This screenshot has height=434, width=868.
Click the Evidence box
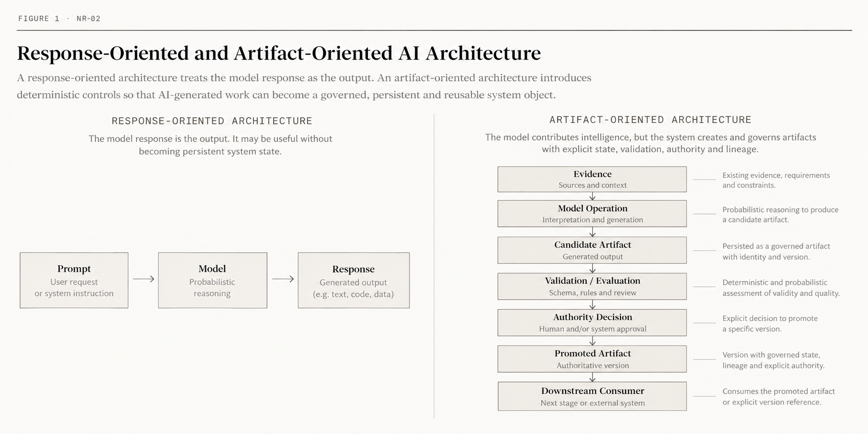tap(592, 179)
